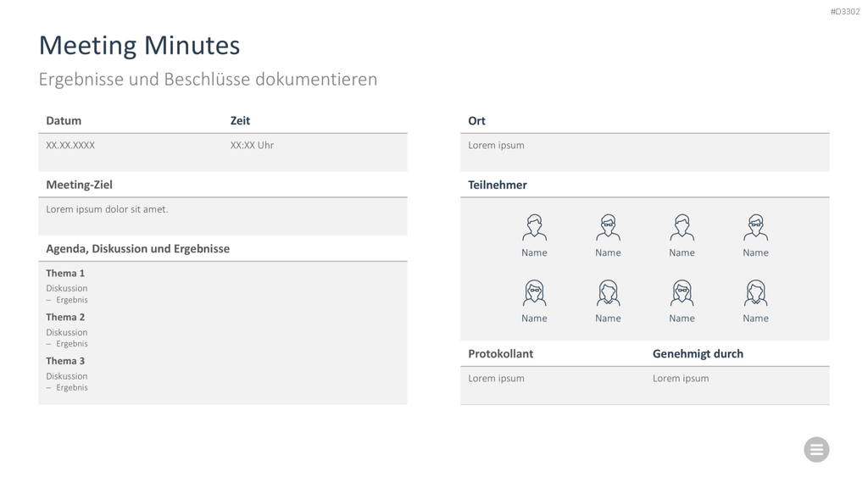The width and height of the screenshot is (868, 488).
Task: Select the 'Meeting-Ziel' header
Action: tap(79, 185)
